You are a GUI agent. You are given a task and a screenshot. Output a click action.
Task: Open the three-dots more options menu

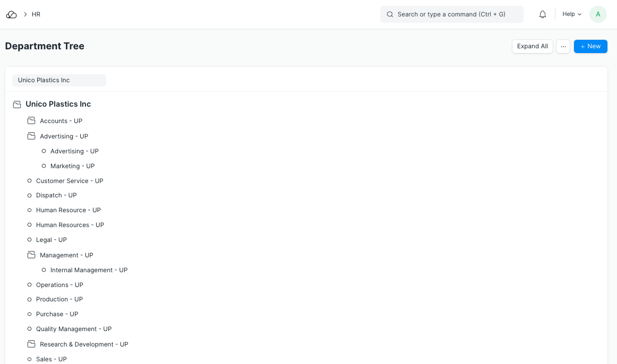(563, 46)
